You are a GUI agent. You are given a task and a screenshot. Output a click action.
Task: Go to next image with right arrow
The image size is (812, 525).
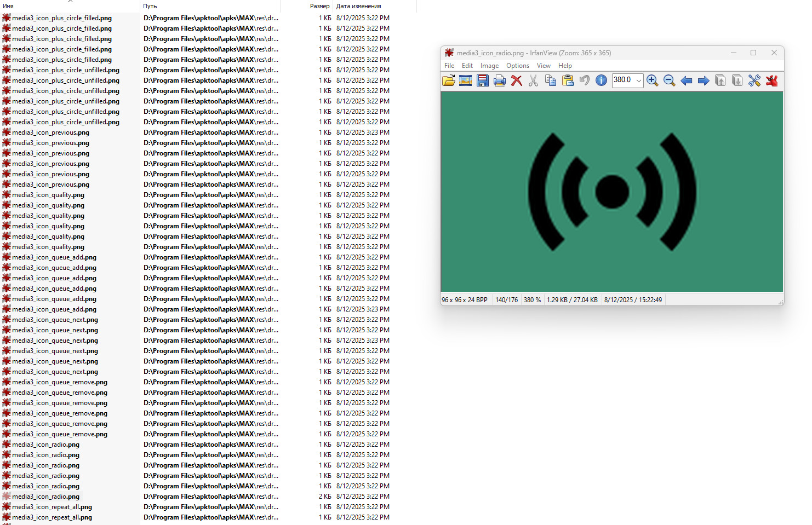click(x=704, y=80)
